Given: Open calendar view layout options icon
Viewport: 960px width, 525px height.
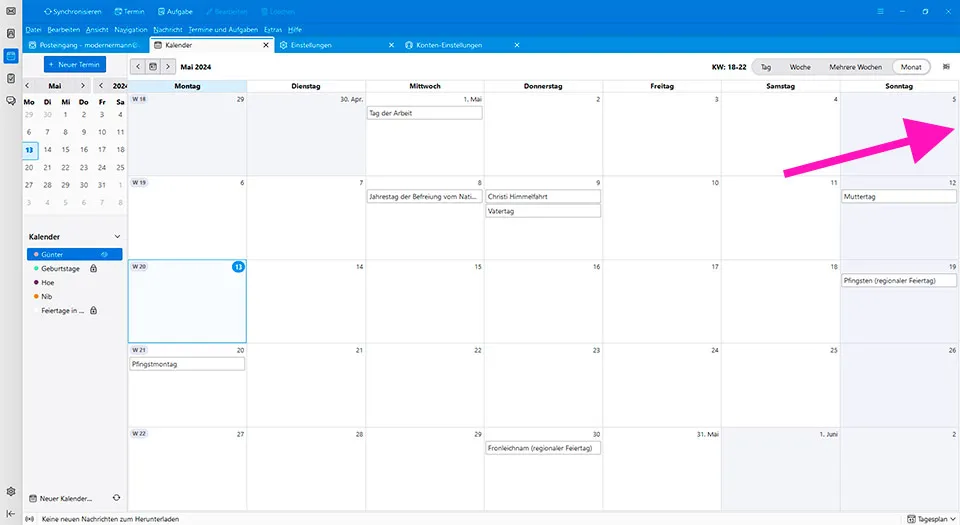Looking at the screenshot, I should coord(946,67).
